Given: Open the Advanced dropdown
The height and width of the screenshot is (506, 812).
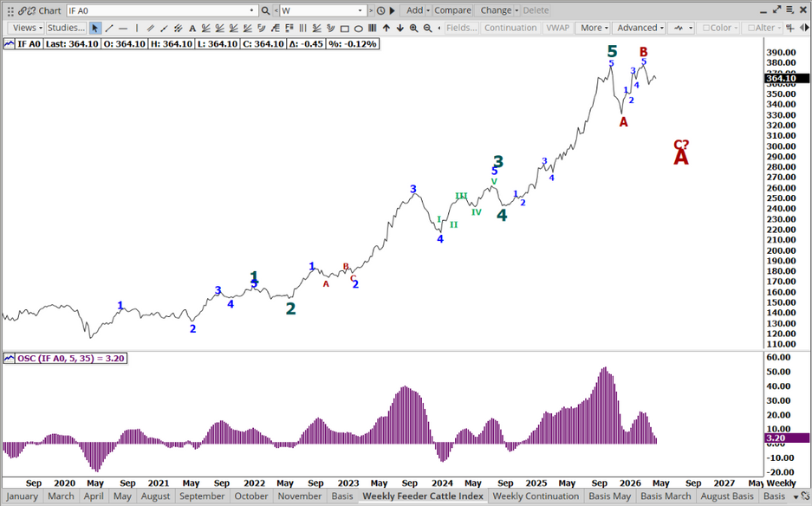Looking at the screenshot, I should pos(639,28).
